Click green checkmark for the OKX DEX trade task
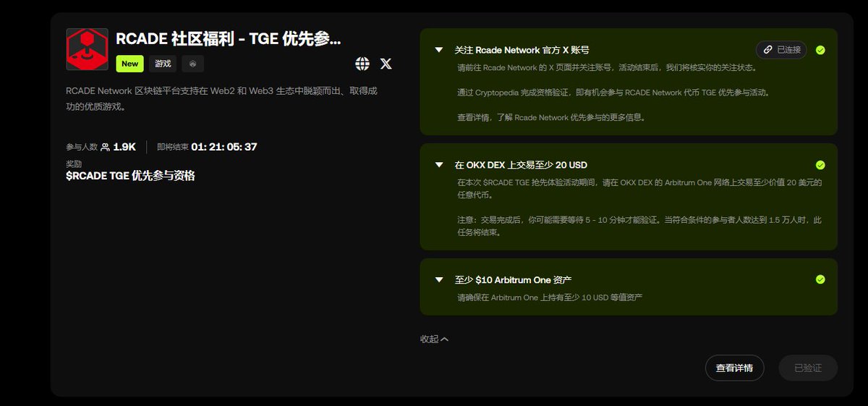Screen dimensions: 868x406 pos(820,165)
